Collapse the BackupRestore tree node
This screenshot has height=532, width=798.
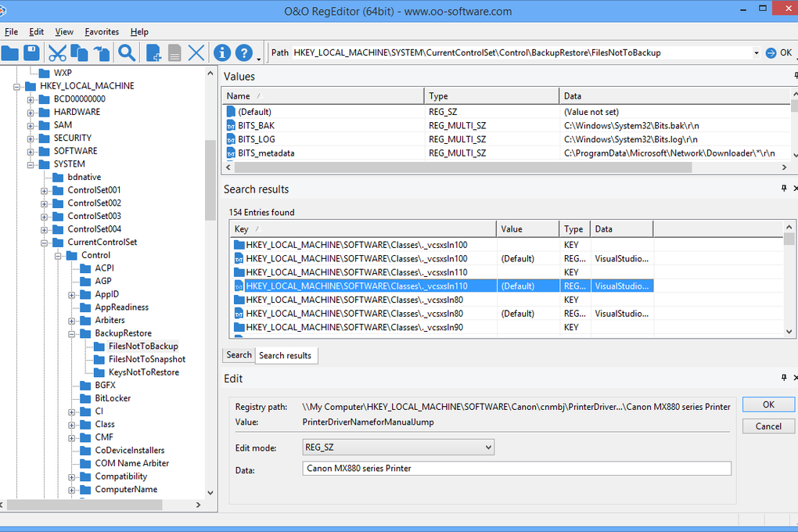tap(72, 334)
